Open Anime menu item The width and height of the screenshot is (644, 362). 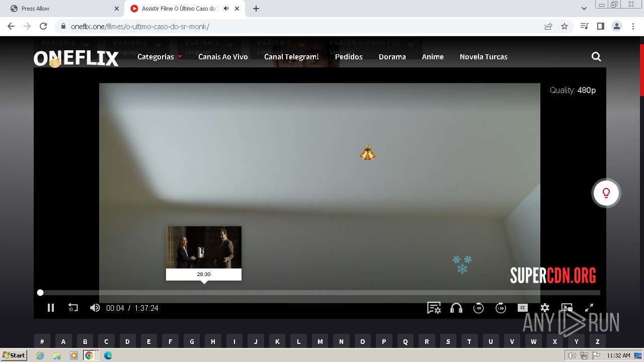point(433,57)
